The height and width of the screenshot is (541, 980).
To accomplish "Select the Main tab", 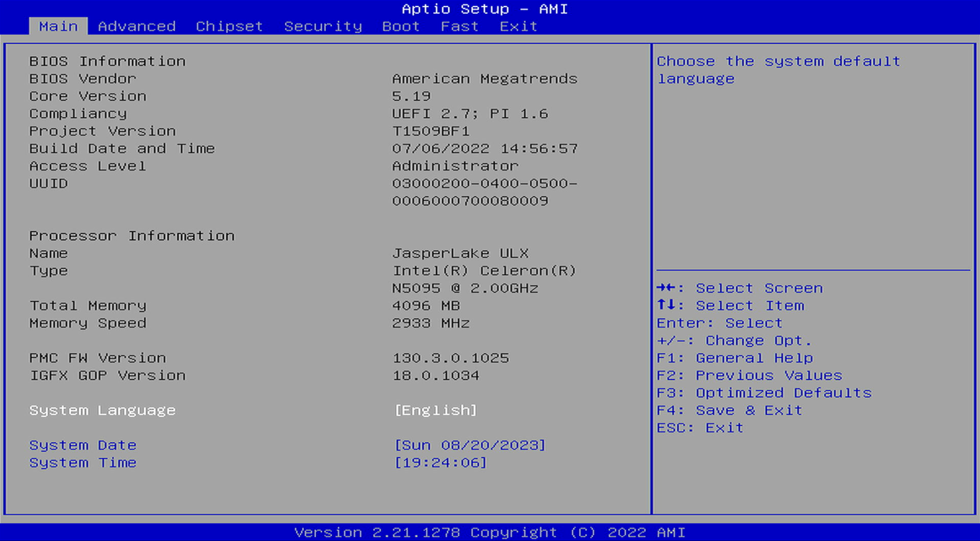I will click(58, 26).
